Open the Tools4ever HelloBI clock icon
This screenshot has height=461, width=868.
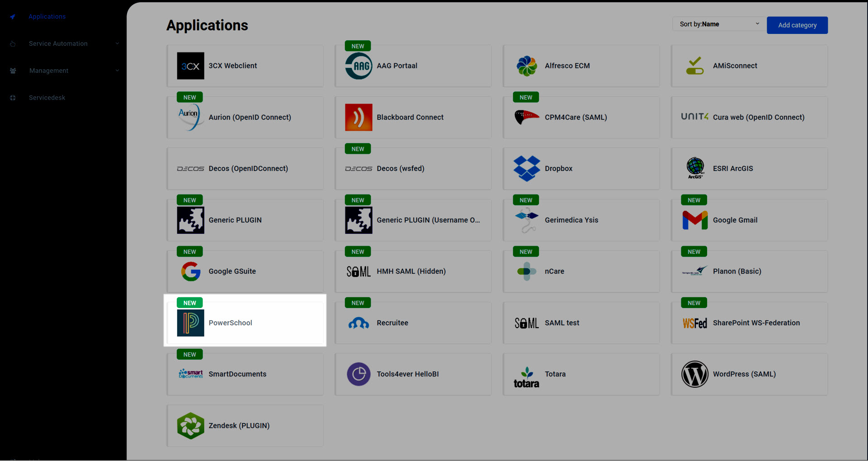359,374
